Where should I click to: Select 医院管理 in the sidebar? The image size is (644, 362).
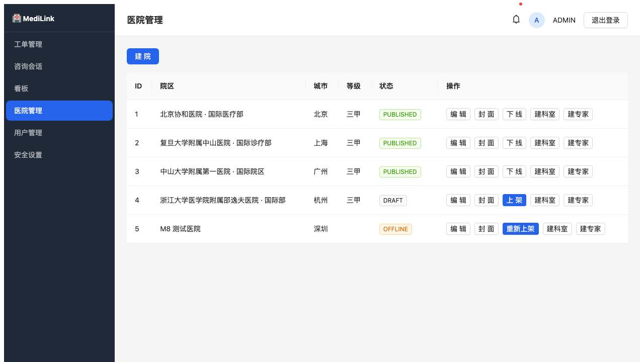59,111
